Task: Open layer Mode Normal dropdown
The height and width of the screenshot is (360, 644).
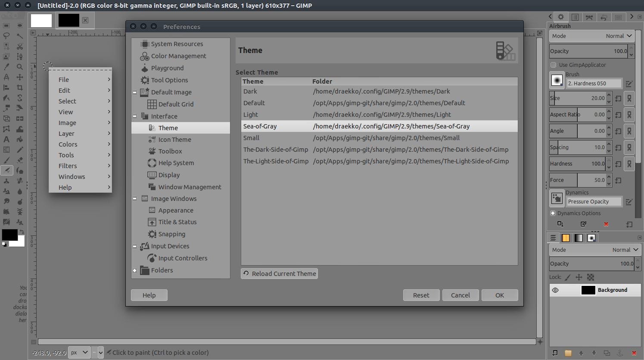Action: click(595, 250)
